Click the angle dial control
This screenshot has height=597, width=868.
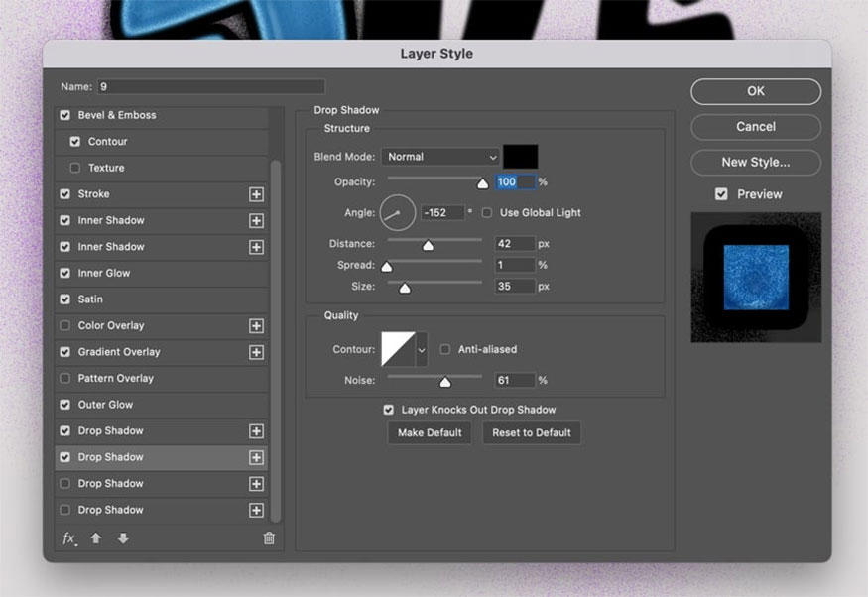tap(397, 213)
